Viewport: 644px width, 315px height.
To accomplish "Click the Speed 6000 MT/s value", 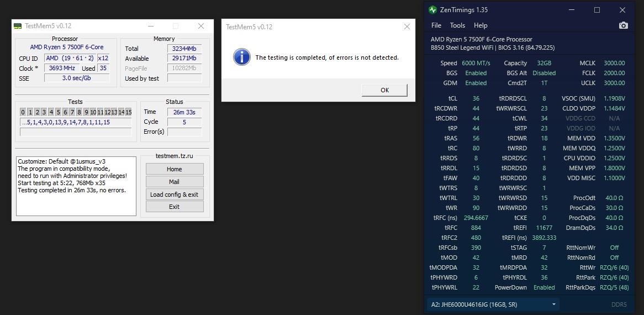I will (x=476, y=63).
